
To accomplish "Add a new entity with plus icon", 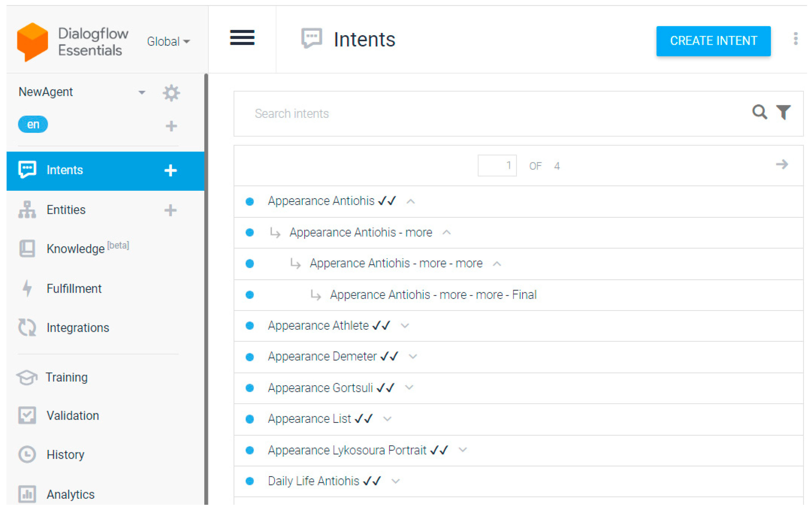I will click(170, 210).
